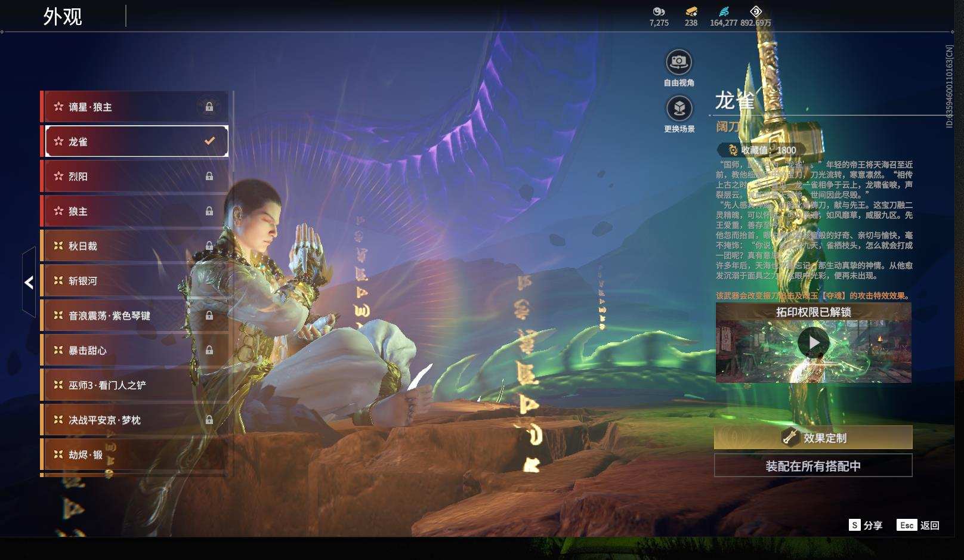Viewport: 964px width, 560px height.
Task: Click the Esc 返回 back button
Action: click(918, 525)
